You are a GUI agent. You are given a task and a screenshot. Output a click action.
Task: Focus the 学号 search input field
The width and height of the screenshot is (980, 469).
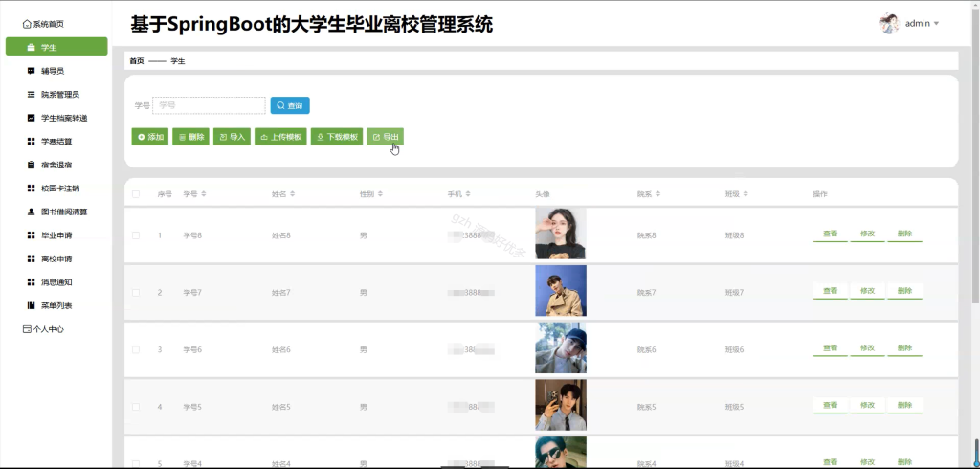tap(210, 105)
